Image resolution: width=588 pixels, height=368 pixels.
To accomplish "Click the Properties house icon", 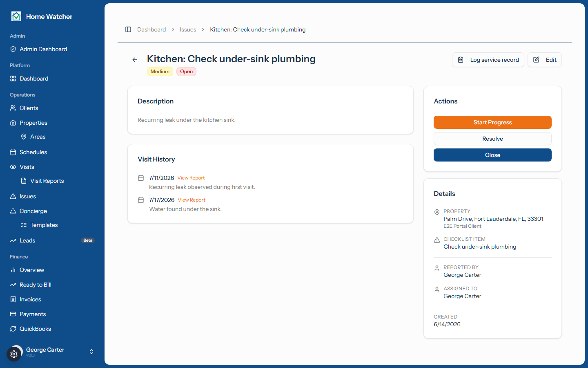I will (13, 123).
